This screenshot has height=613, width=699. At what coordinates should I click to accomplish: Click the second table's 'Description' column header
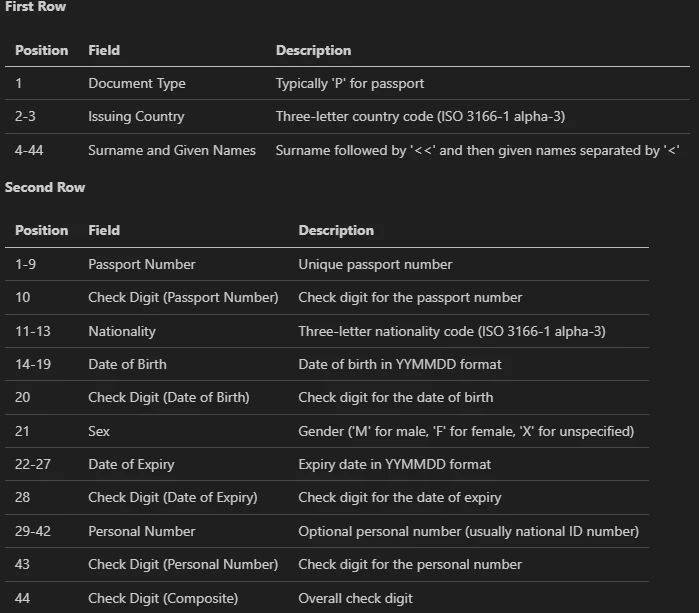pyautogui.click(x=336, y=230)
